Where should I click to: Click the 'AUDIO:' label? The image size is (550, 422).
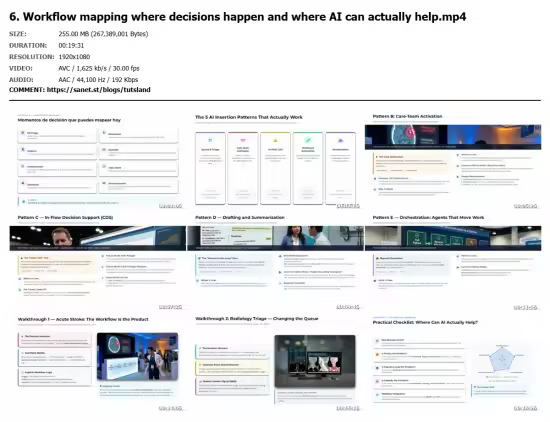coord(21,80)
